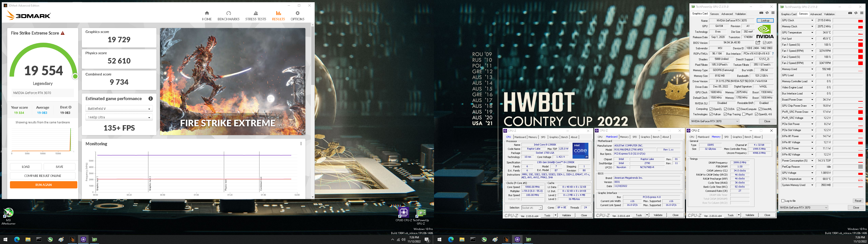Screen dimensions: 868x244
Task: Switch to Sensors tab in GPU-Z Graphics Card window
Action: click(714, 14)
